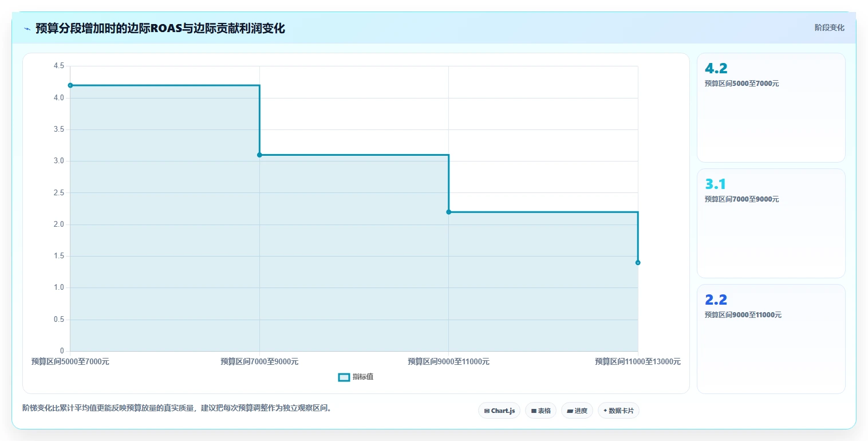868x441 pixels.
Task: Click card caption 预算区间9000至11000元 under 2.2
Action: pyautogui.click(x=743, y=315)
